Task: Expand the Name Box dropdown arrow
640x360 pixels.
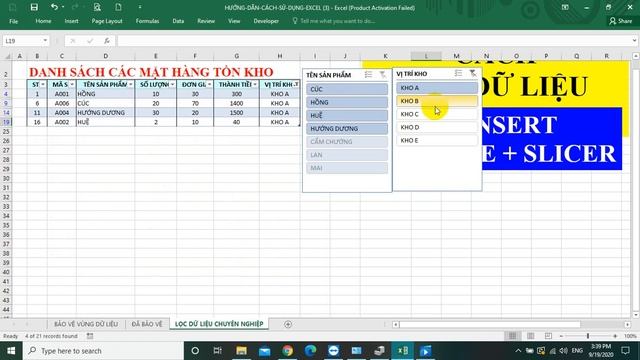Action: pos(45,41)
